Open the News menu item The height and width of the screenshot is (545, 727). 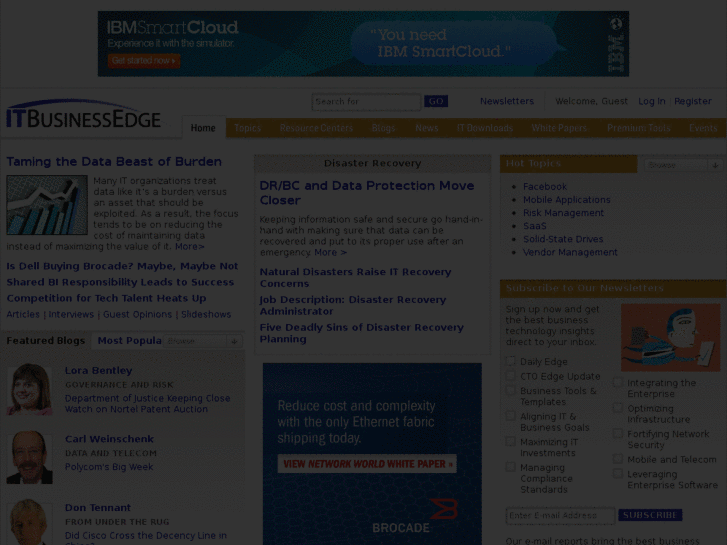coord(427,128)
